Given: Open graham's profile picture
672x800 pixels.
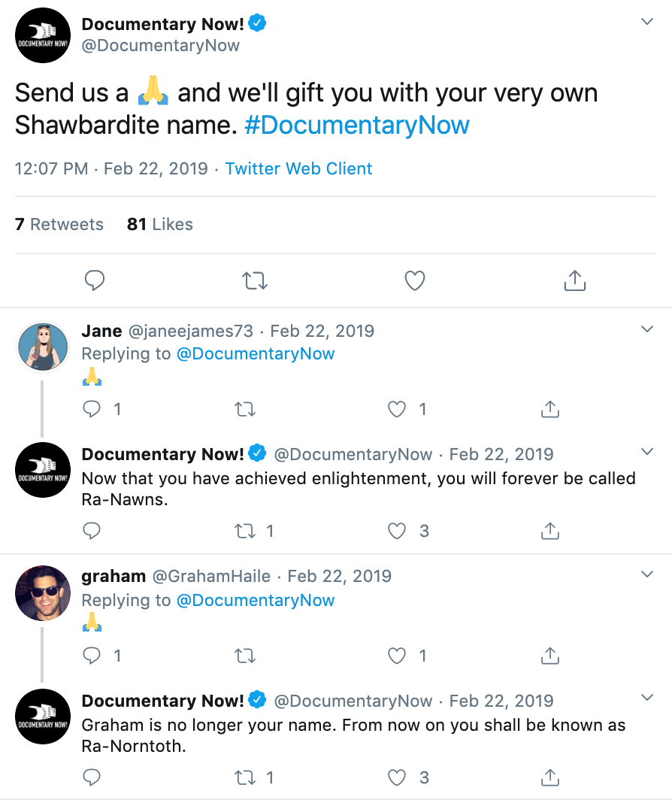Looking at the screenshot, I should (43, 593).
